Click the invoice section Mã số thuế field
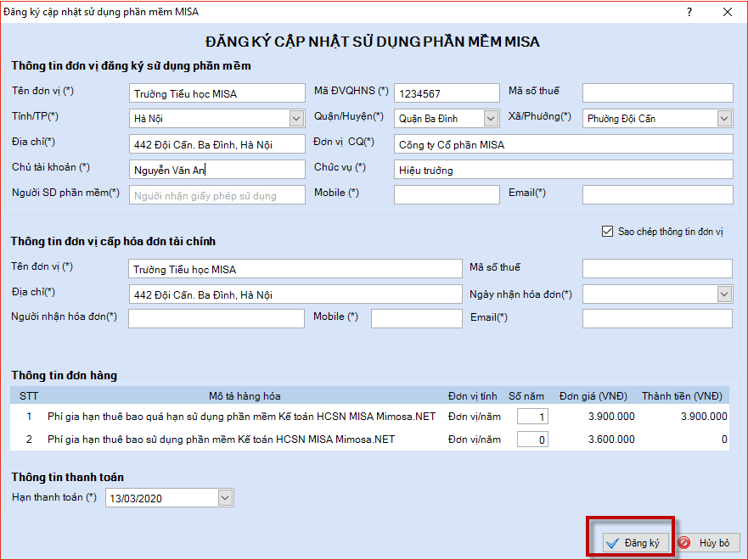Viewport: 748px width, 560px height. 657,269
